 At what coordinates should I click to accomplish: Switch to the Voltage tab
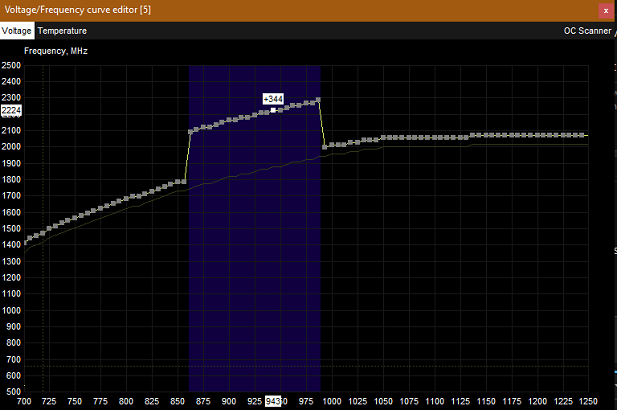(x=17, y=31)
